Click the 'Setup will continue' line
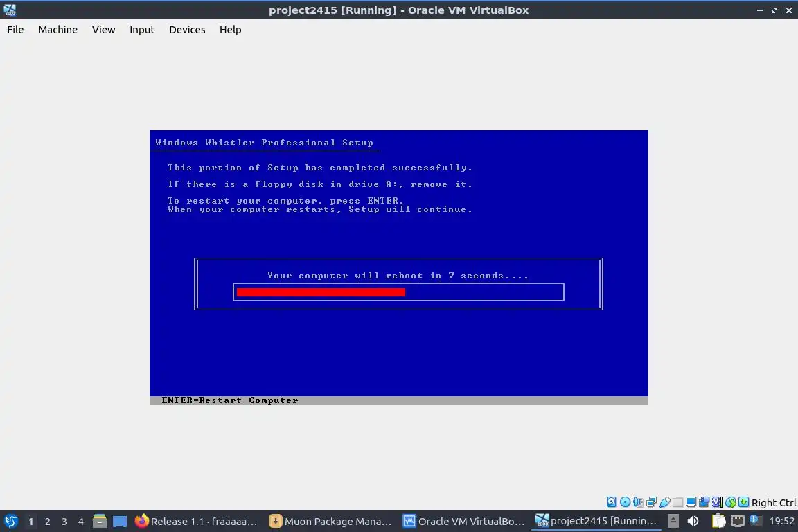Viewport: 798px width, 532px height. tap(320, 209)
